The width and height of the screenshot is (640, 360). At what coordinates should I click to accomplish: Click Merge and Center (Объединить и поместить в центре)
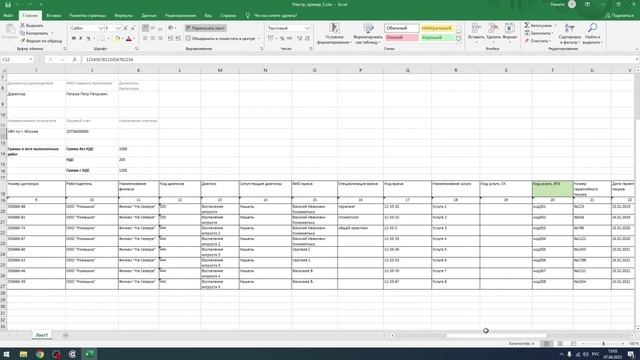tap(220, 38)
